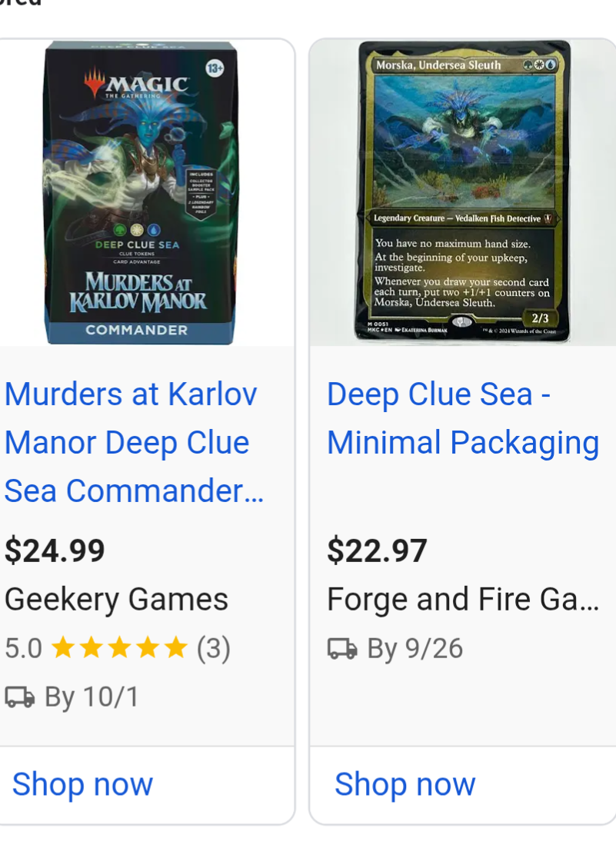
Task: Click the delivery truck icon beside By 10/1
Action: (x=20, y=697)
